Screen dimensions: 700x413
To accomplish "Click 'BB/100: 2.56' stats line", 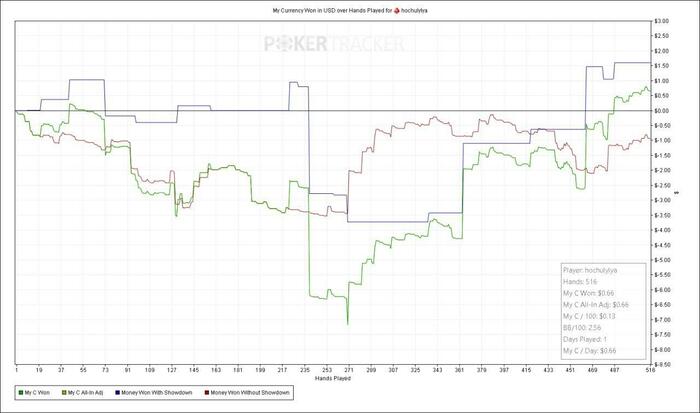I will click(582, 328).
